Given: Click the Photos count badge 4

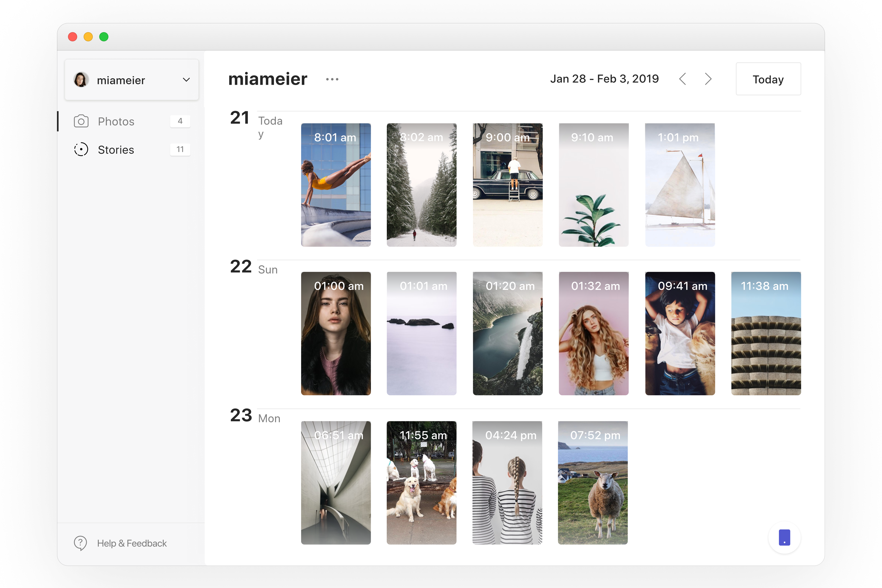Looking at the screenshot, I should click(x=180, y=121).
